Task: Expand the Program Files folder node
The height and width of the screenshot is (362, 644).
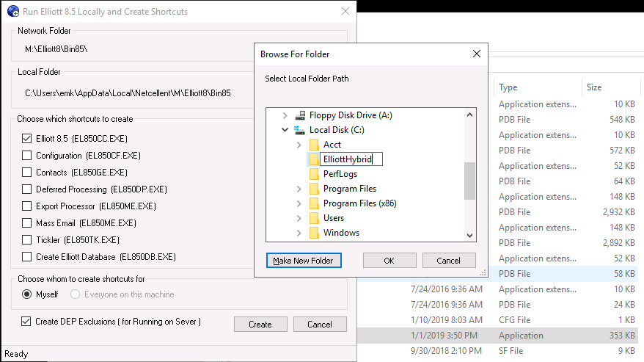Action: (299, 189)
